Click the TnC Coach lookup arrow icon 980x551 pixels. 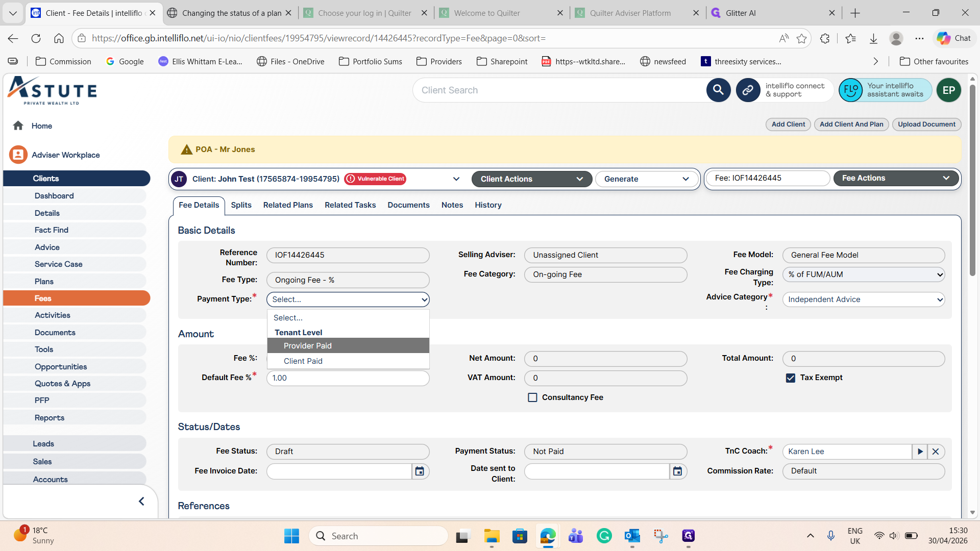(x=920, y=452)
